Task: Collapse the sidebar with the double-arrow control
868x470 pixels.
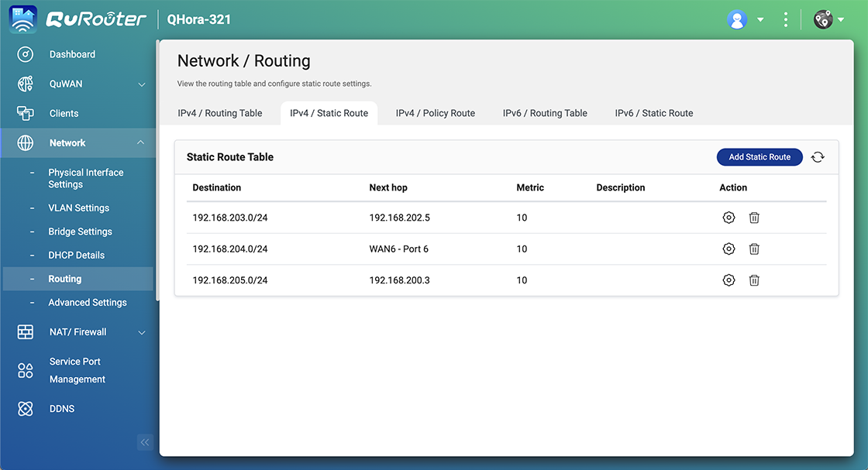Action: pos(145,442)
